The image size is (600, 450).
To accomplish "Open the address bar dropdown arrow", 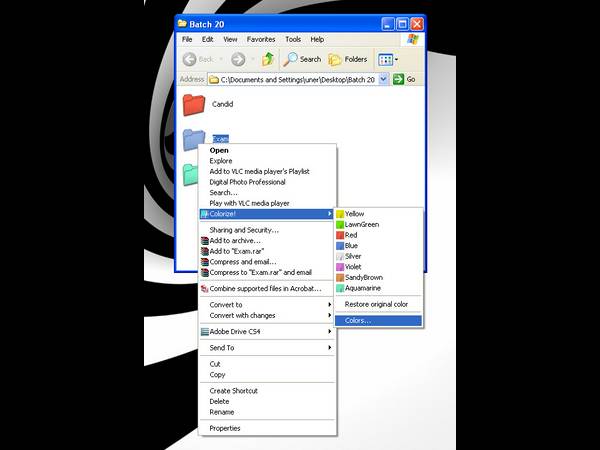I will click(386, 79).
